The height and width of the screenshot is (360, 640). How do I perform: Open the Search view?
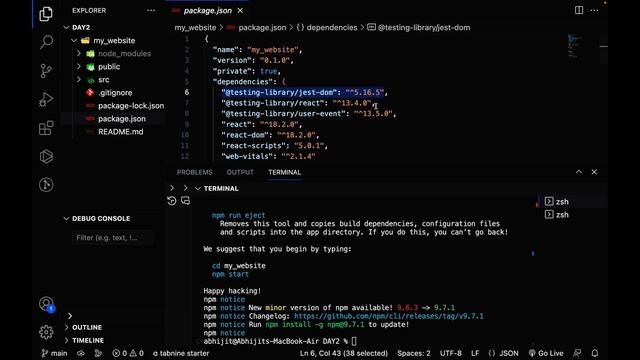[46, 42]
